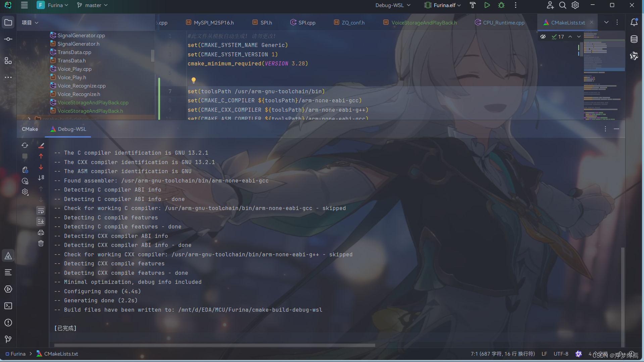Click the quick-fix light bulb
Image resolution: width=644 pixels, height=362 pixels.
click(x=193, y=80)
